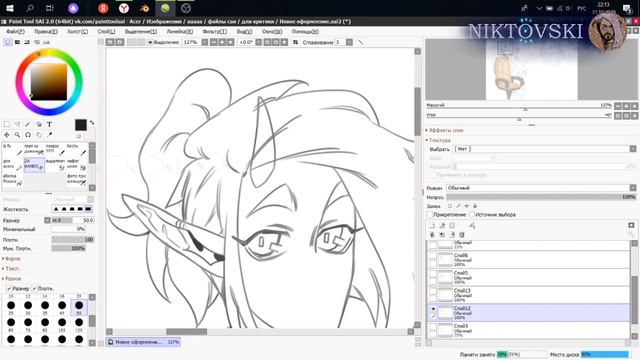Open the Выделение dropdown in toolbar
The height and width of the screenshot is (360, 640).
point(163,42)
